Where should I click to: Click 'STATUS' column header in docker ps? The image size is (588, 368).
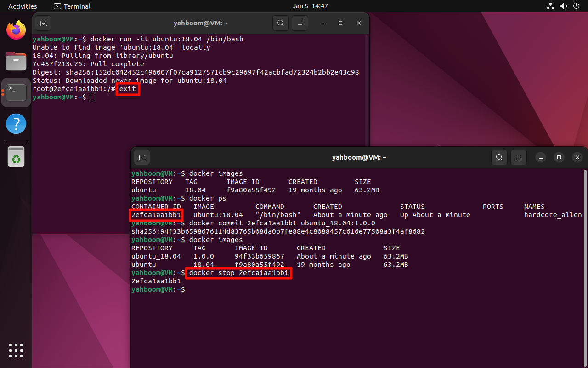(x=413, y=207)
